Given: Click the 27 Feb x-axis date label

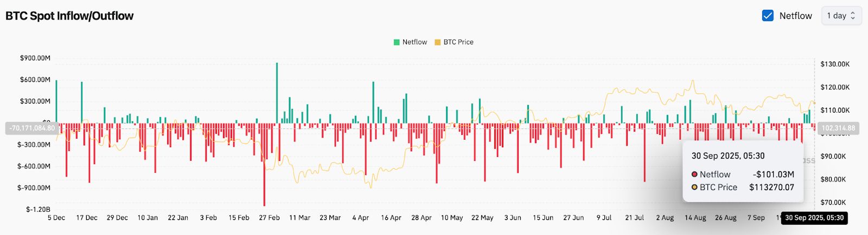Looking at the screenshot, I should (269, 218).
